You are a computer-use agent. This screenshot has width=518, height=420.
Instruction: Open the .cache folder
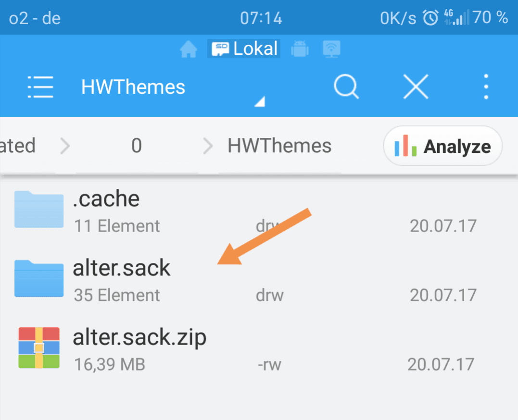[x=259, y=210]
